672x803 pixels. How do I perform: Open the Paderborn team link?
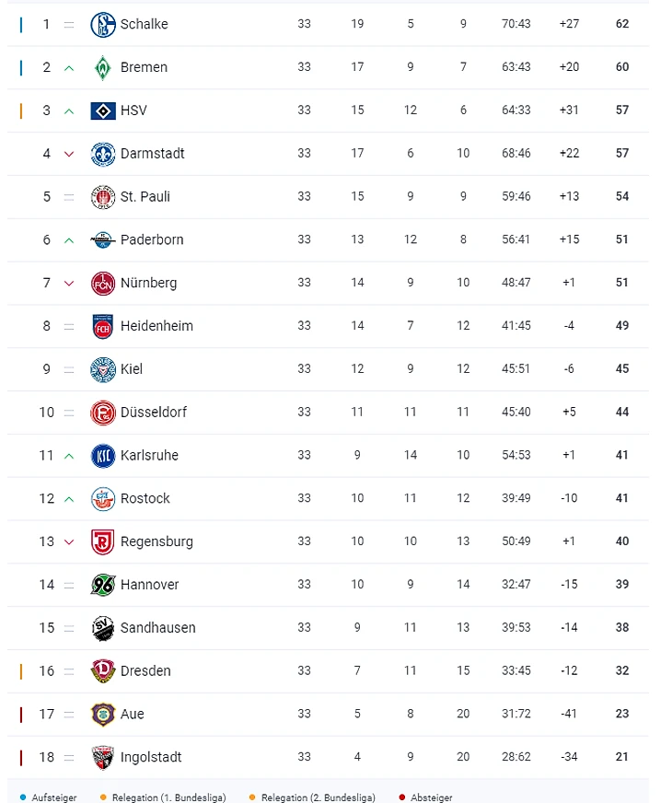[x=152, y=239]
